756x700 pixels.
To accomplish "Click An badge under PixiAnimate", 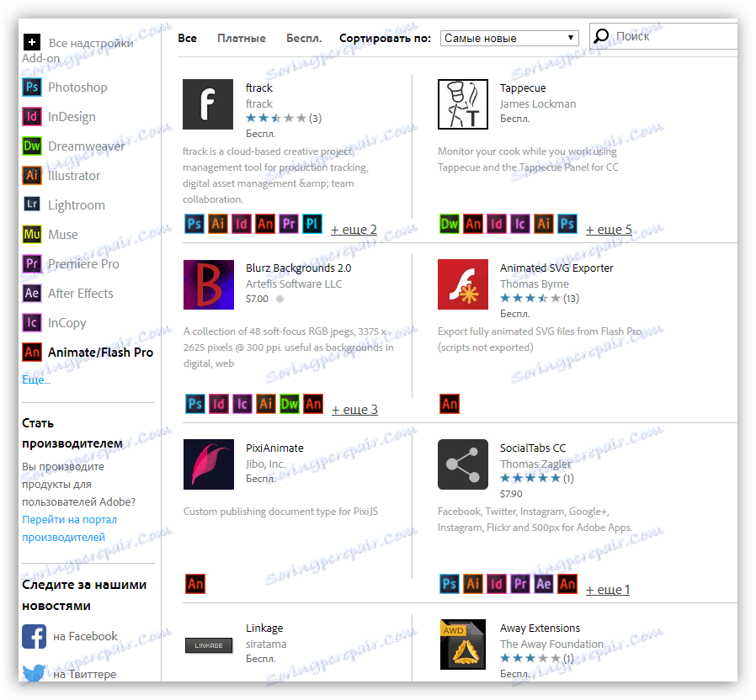I will click(195, 584).
